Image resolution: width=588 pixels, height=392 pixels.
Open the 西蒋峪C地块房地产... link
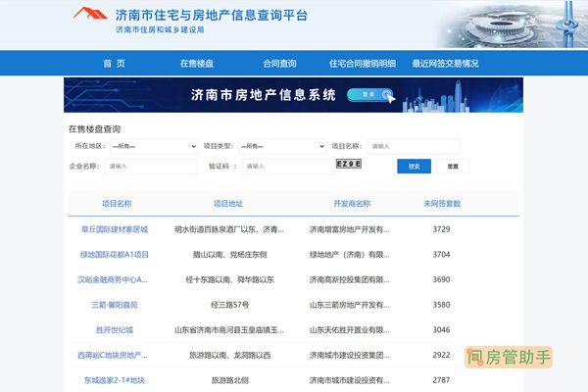click(x=113, y=355)
